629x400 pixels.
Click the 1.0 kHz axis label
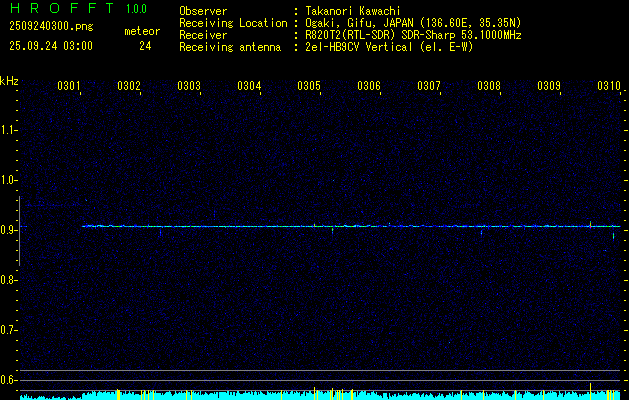tap(8, 180)
